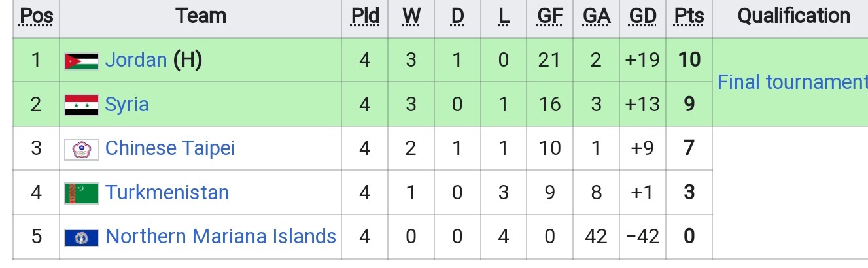Click the D column header abbreviation
This screenshot has height=268, width=868.
coord(457,16)
